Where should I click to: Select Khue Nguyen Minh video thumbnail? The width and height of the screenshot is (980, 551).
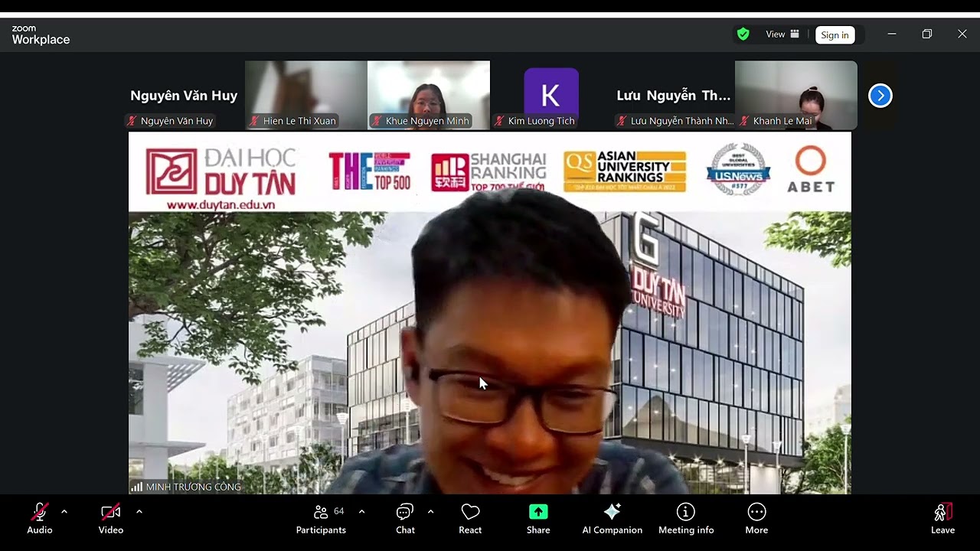click(429, 96)
